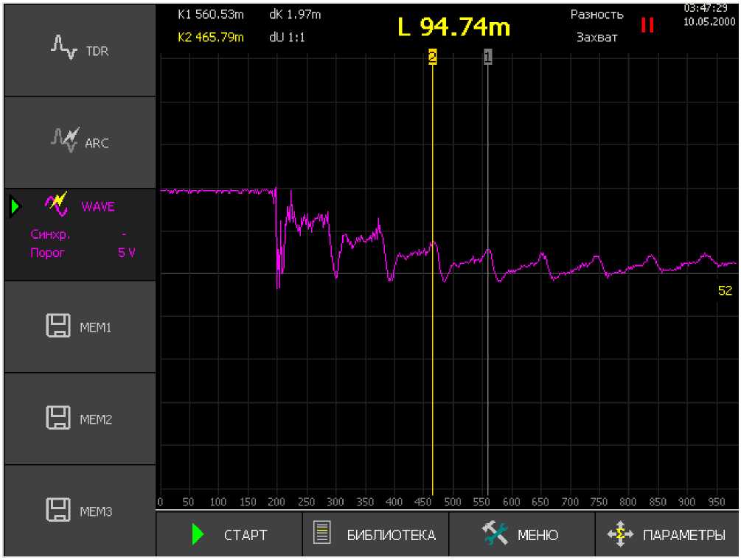This screenshot has width=741, height=560.
Task: Click the L 94.74m distance readout
Action: (454, 27)
